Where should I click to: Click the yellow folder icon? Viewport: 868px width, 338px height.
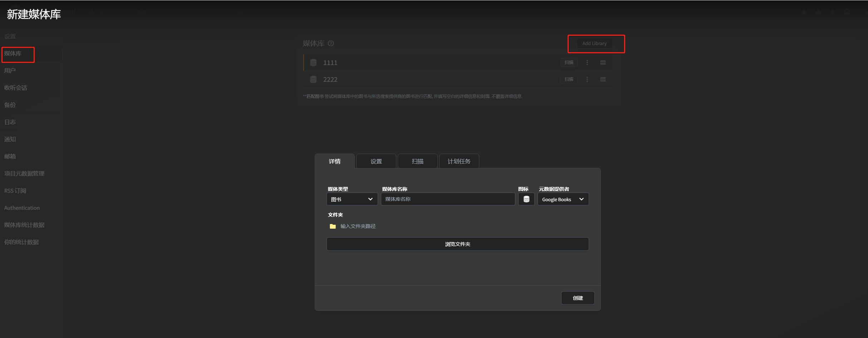click(x=333, y=226)
